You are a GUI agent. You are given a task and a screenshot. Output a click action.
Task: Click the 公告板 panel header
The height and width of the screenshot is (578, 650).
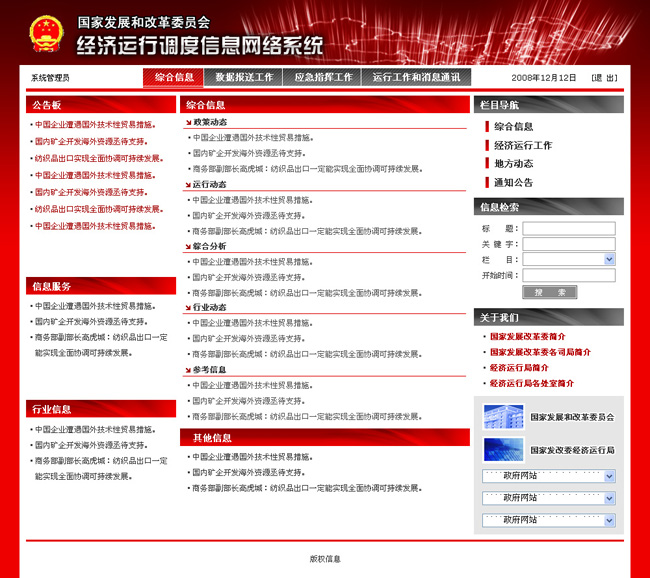coord(101,105)
